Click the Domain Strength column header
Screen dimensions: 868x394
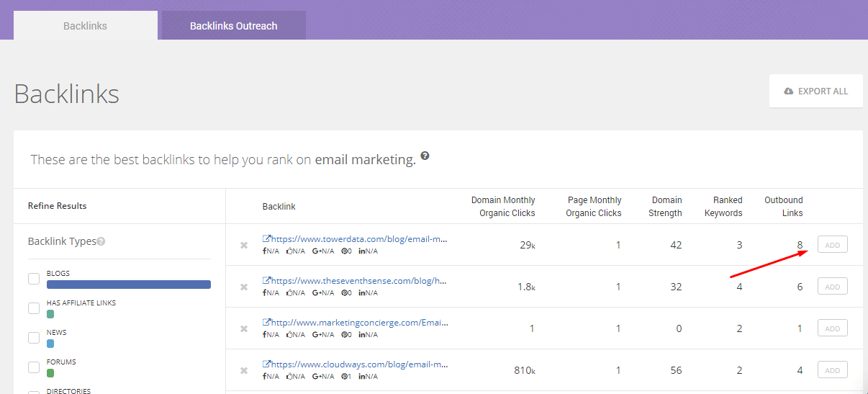(665, 207)
